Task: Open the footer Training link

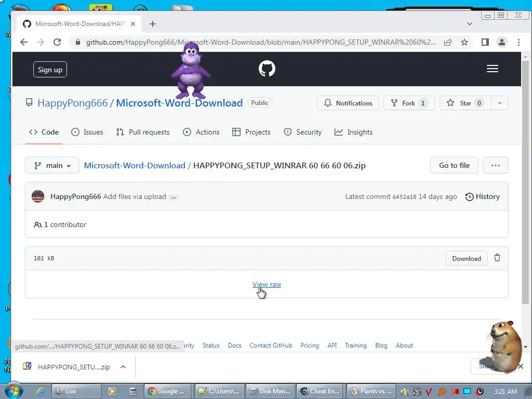Action: (x=355, y=345)
